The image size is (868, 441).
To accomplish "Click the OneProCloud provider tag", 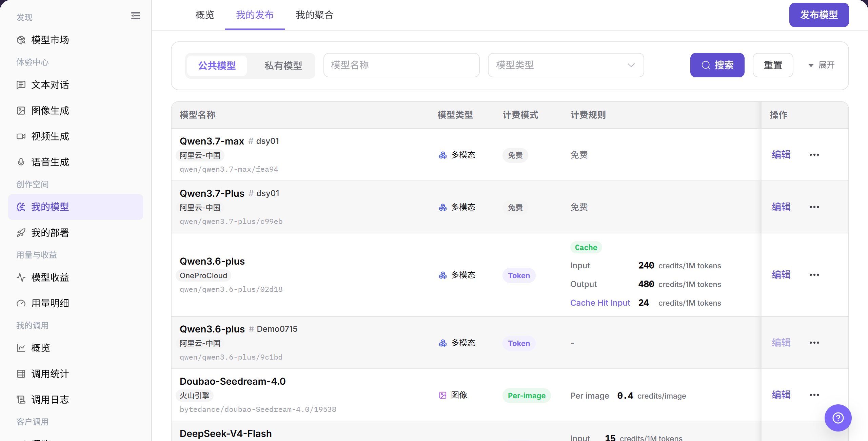I will (x=203, y=275).
